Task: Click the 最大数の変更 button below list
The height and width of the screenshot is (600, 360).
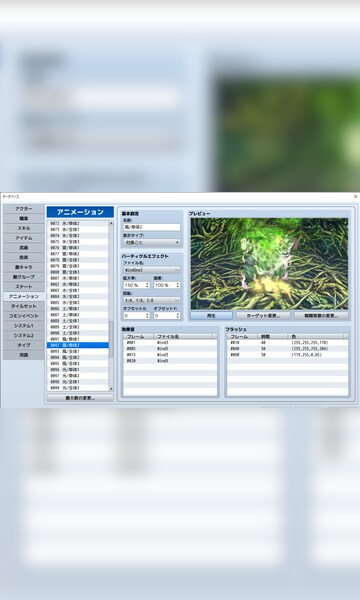Action: click(x=80, y=398)
